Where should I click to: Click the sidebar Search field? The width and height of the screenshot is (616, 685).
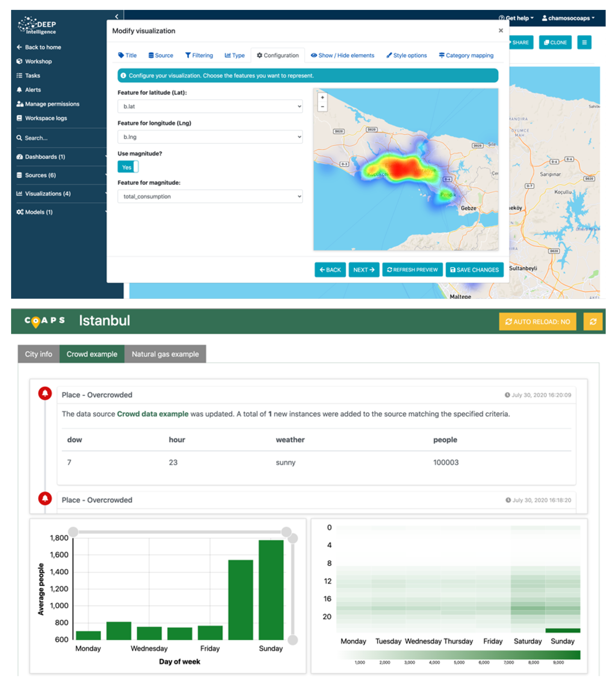[36, 138]
